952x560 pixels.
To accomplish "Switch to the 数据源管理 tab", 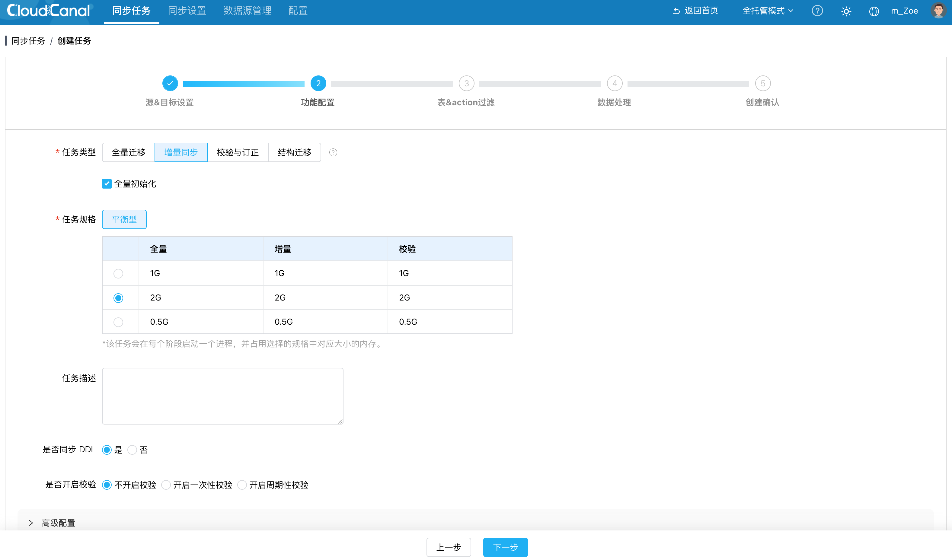I will click(x=248, y=11).
